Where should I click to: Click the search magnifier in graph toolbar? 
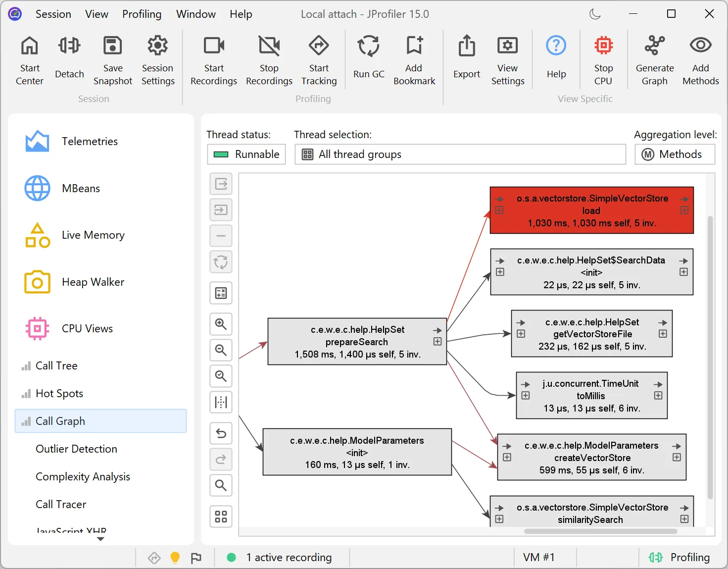coord(221,485)
